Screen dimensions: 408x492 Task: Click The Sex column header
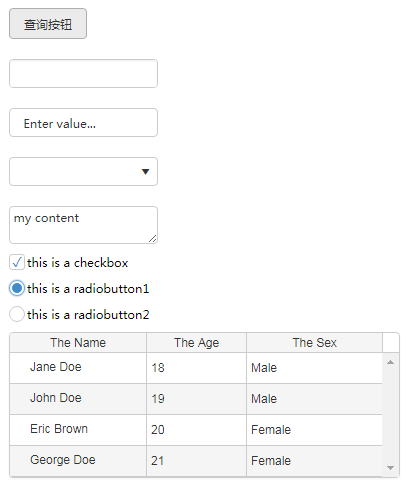[314, 342]
